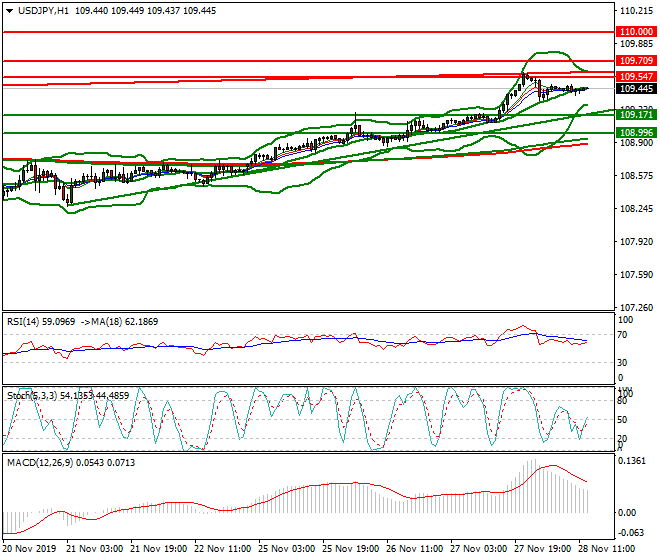The image size is (660, 560).
Task: Select the 21 Nov 19:00 time label
Action: click(x=159, y=549)
